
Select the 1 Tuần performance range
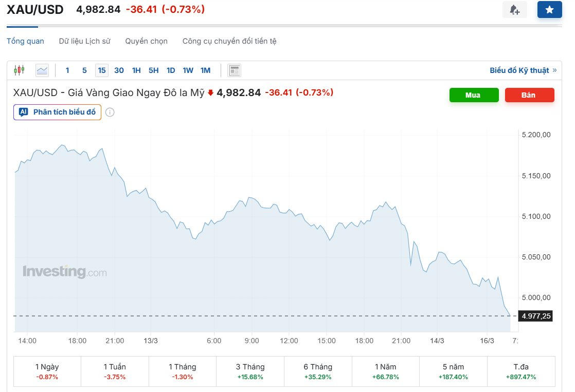(x=115, y=371)
